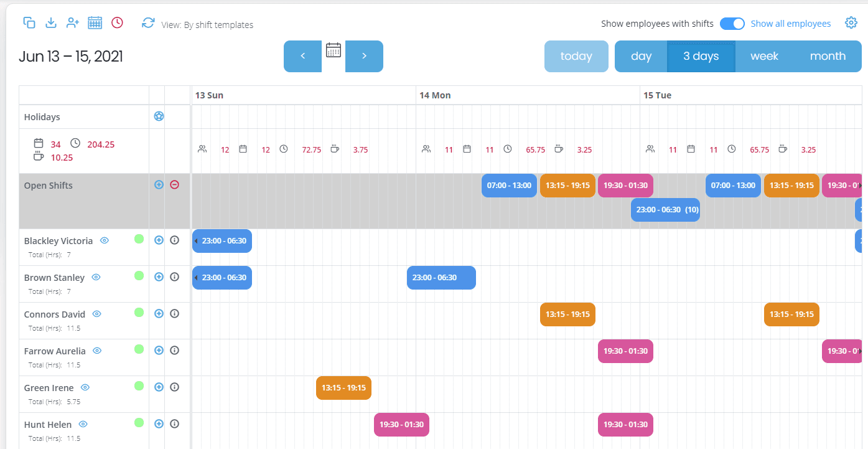Screen dimensions: 868x449
Task: Collapse Open Shifts with red minus icon
Action: coord(174,185)
